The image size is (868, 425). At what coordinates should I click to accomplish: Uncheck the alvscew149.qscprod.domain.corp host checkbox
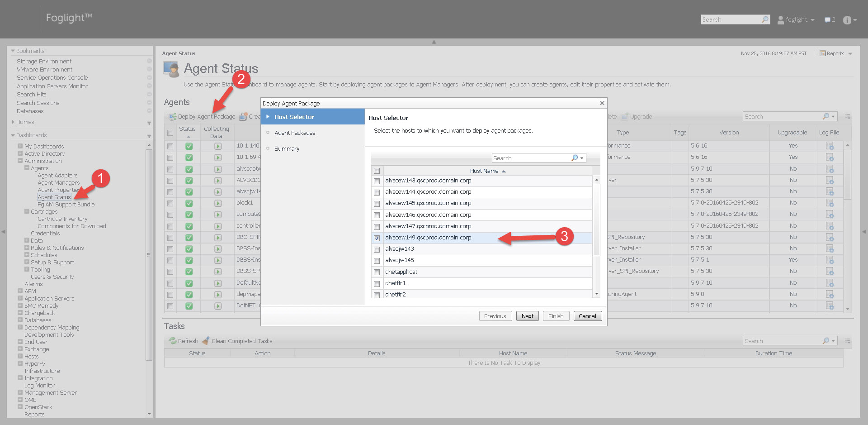(x=377, y=238)
